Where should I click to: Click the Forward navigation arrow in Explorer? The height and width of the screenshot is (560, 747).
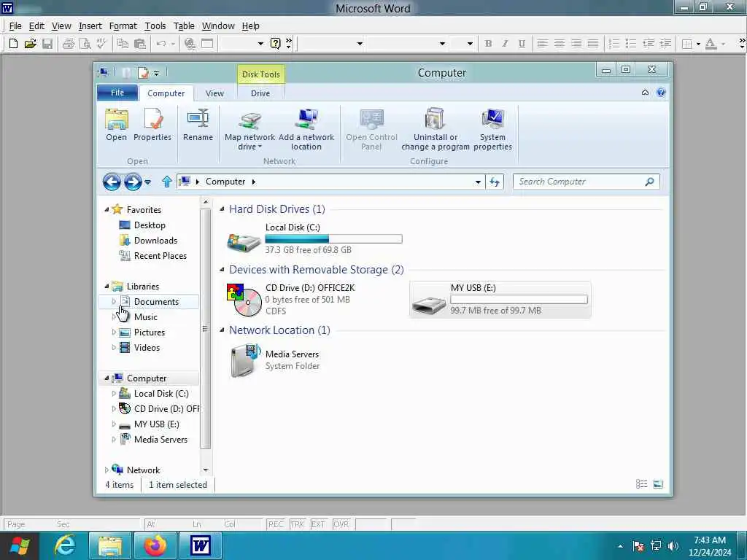click(x=133, y=182)
